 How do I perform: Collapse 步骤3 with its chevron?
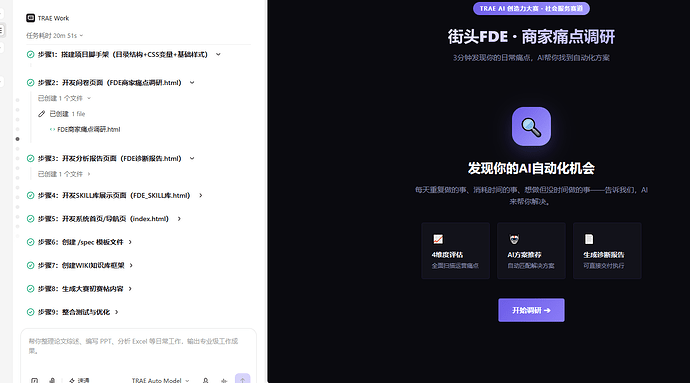click(192, 158)
